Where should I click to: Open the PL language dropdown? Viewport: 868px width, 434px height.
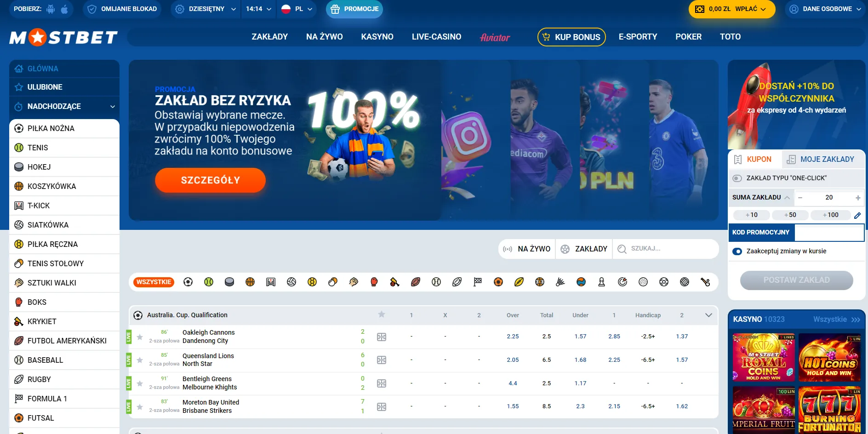coord(297,9)
